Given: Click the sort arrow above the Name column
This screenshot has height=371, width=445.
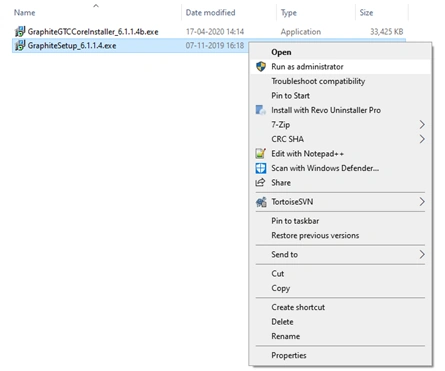Looking at the screenshot, I should 96,5.
